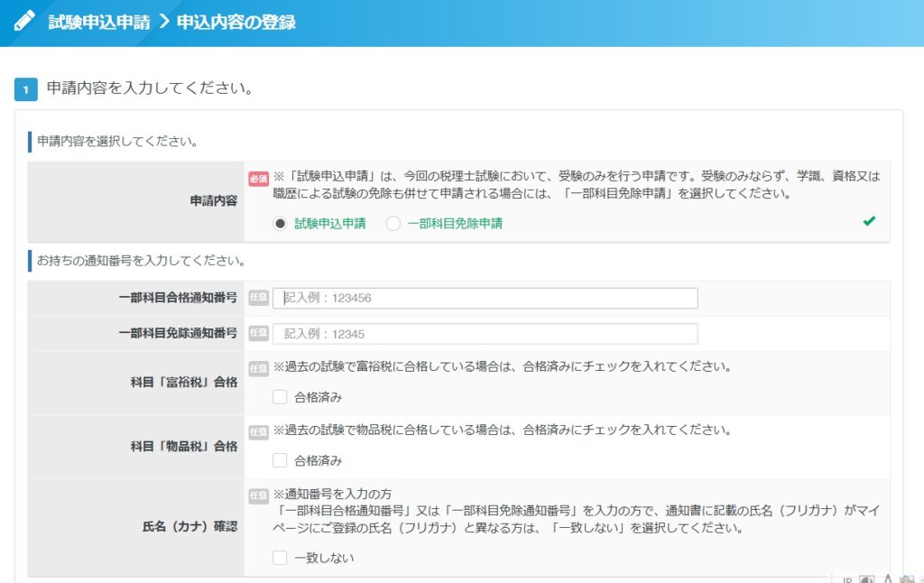
Task: Expand hidden system tray icons caret
Action: 887,578
